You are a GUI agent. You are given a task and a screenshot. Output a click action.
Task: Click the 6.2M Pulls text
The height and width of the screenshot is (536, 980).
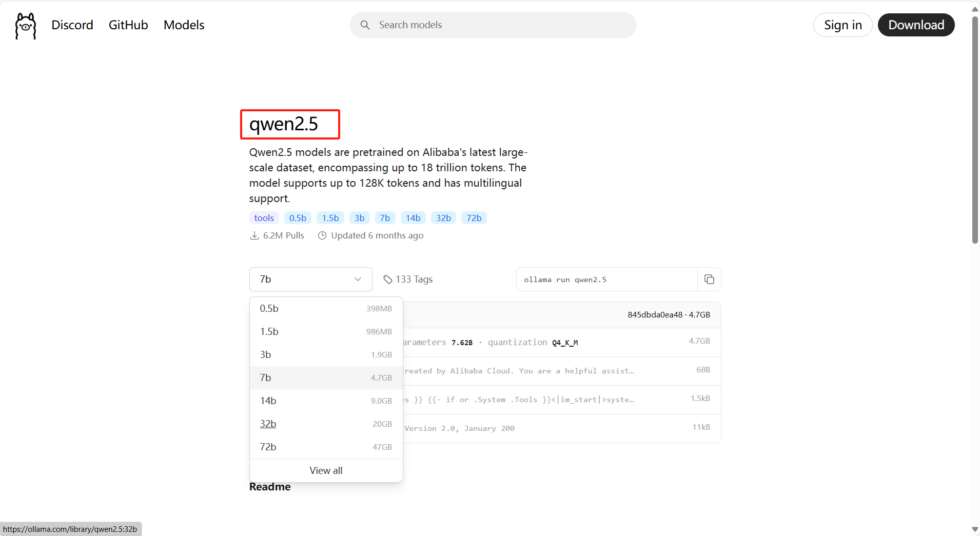tap(283, 235)
